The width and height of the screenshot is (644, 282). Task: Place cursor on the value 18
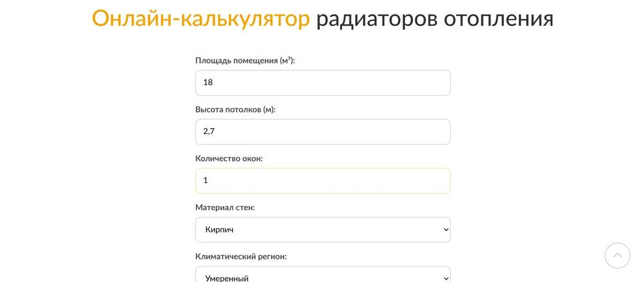click(x=208, y=83)
